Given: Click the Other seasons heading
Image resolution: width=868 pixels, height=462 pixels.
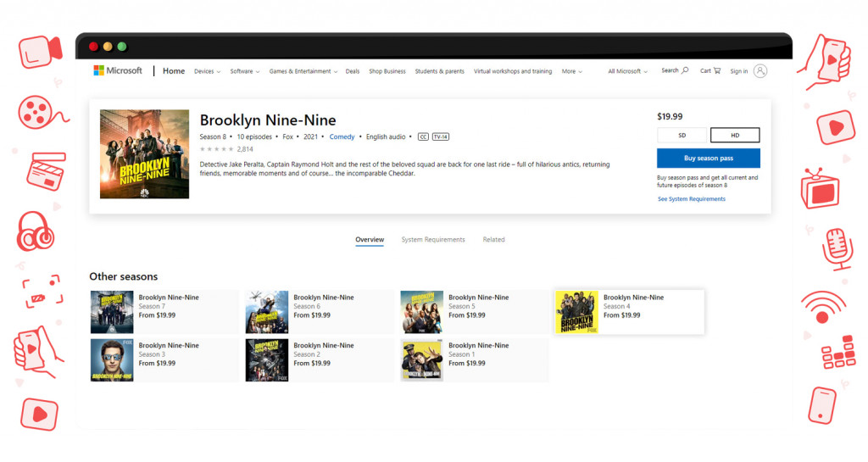Looking at the screenshot, I should click(x=124, y=276).
